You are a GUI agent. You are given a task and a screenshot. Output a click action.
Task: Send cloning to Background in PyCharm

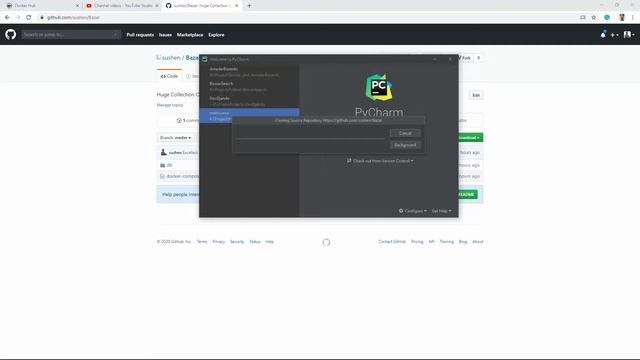coord(405,145)
